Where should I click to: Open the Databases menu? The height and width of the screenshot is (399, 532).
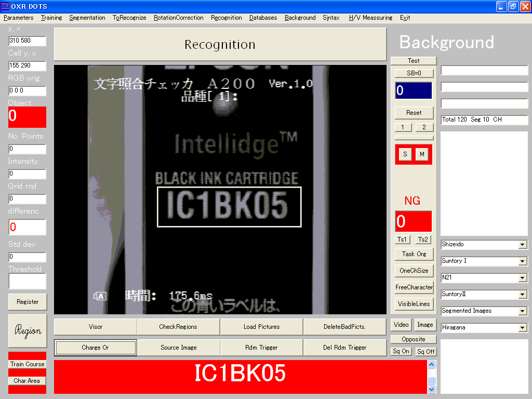pyautogui.click(x=263, y=18)
